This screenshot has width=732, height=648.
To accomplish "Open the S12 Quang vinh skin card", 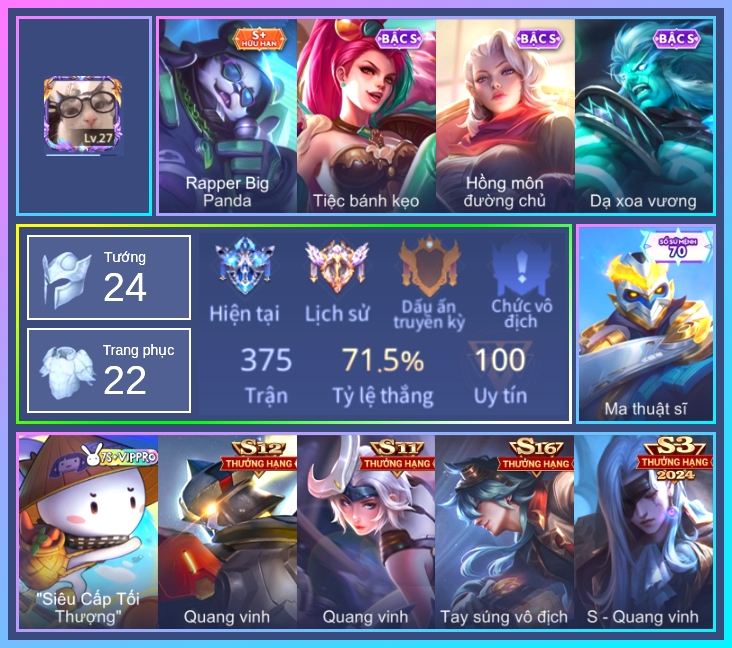I will [x=227, y=532].
